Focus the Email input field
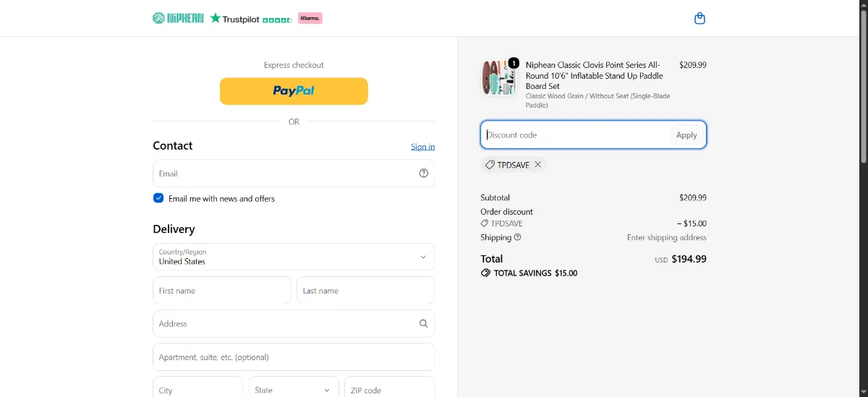 point(294,174)
